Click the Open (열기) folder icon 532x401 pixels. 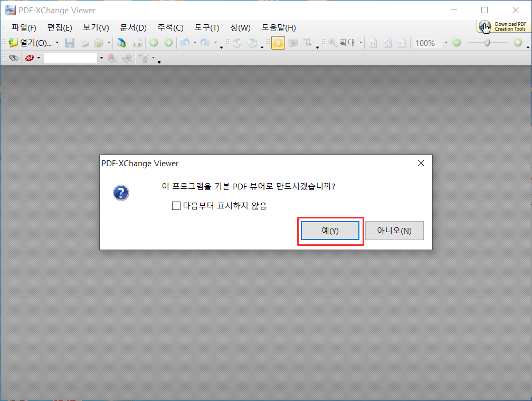pos(13,43)
